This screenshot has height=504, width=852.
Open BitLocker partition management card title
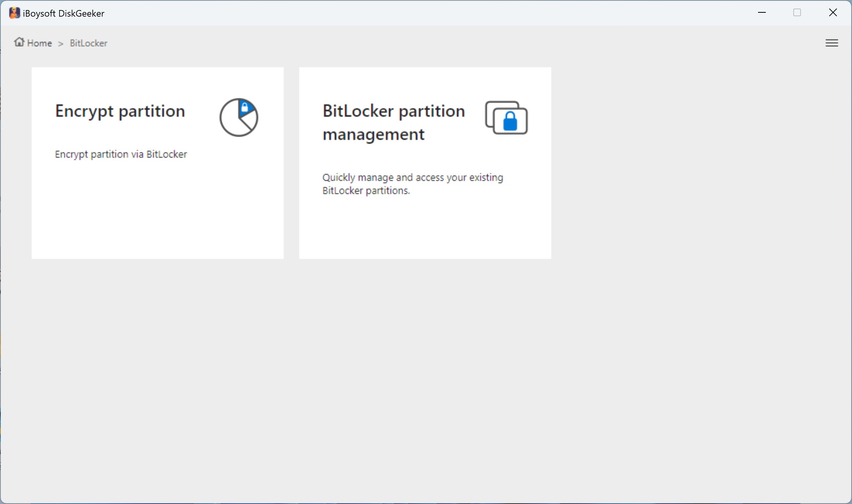394,123
